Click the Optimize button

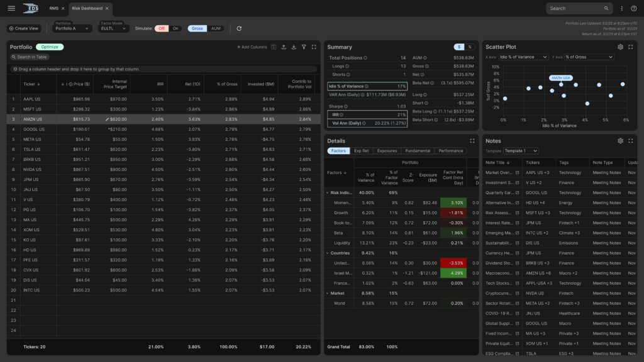point(50,47)
